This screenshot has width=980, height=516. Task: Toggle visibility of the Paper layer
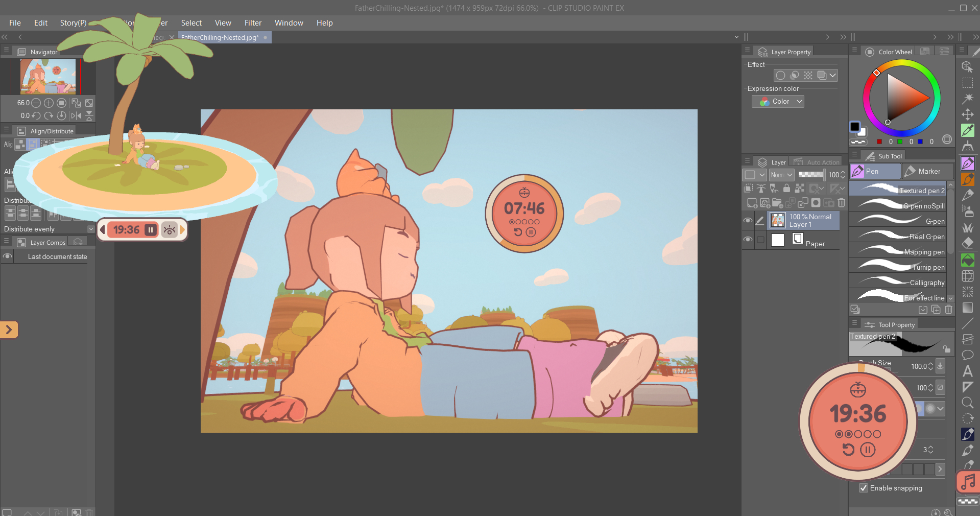point(748,240)
